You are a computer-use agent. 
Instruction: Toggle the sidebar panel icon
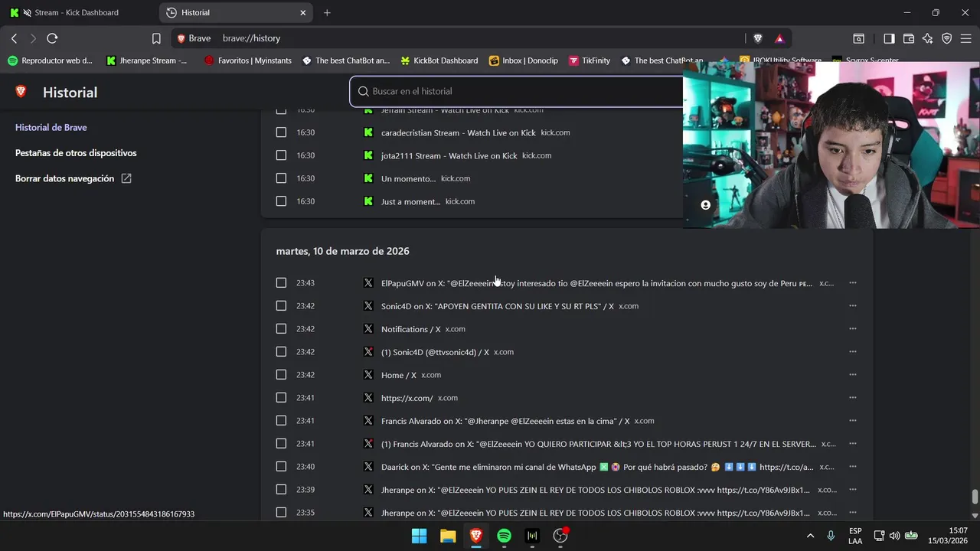(889, 38)
